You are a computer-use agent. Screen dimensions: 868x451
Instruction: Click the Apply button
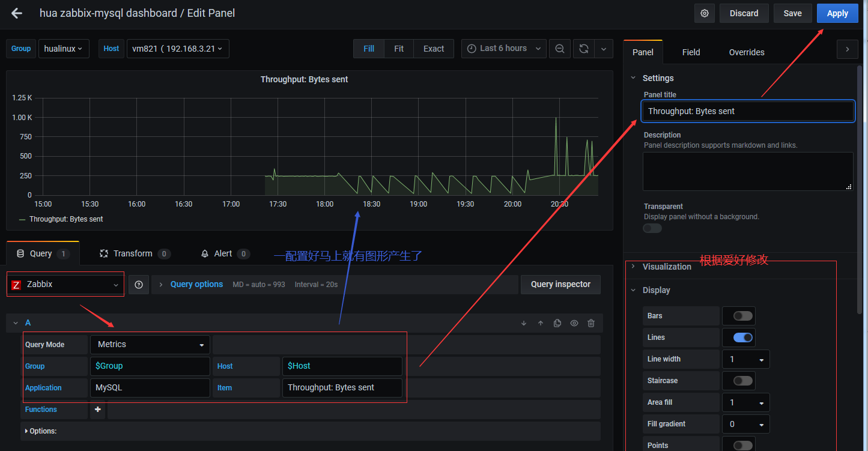pyautogui.click(x=837, y=13)
